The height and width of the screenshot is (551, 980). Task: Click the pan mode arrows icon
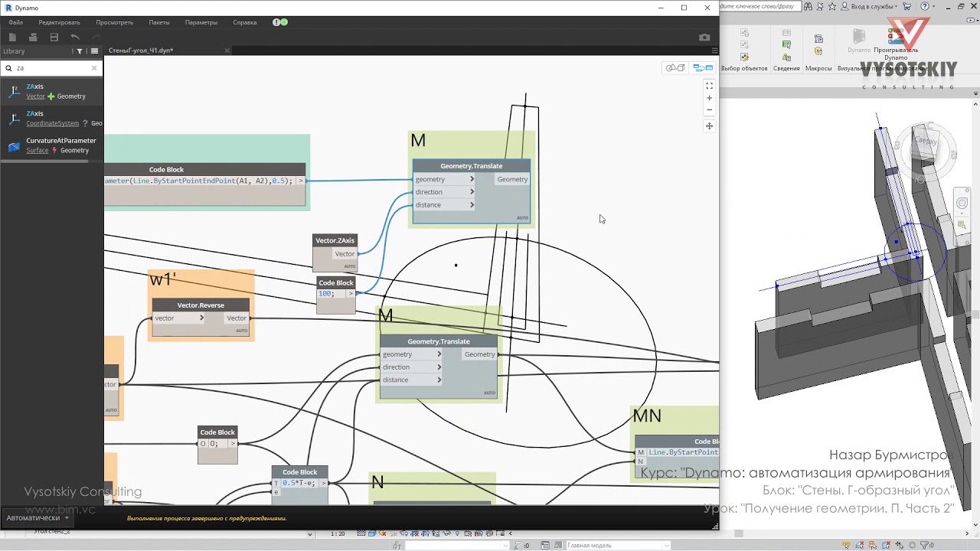tap(709, 126)
